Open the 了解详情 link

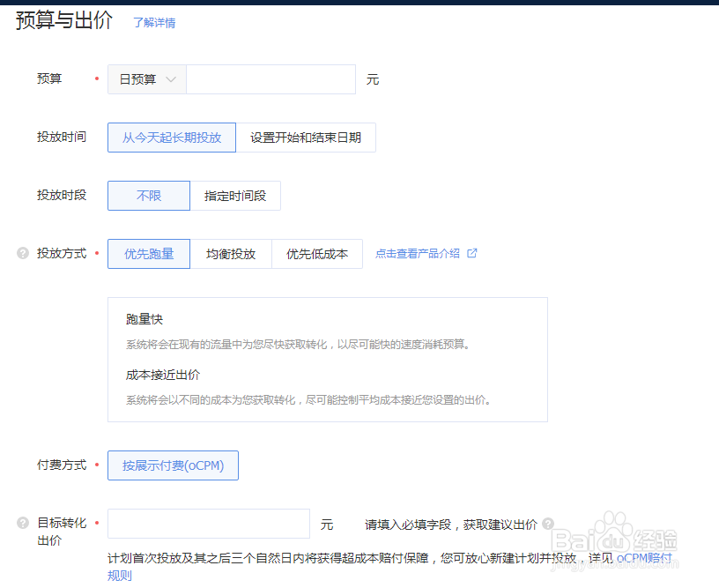click(x=154, y=23)
